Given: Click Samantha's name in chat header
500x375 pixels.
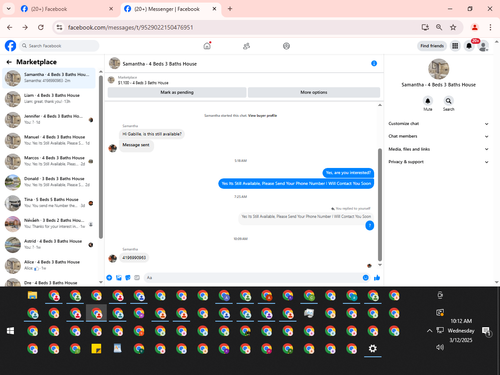Looking at the screenshot, I should click(x=160, y=64).
